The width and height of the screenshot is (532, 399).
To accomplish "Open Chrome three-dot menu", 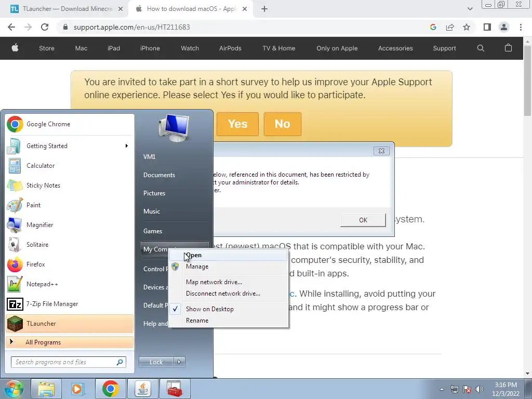I will [521, 27].
